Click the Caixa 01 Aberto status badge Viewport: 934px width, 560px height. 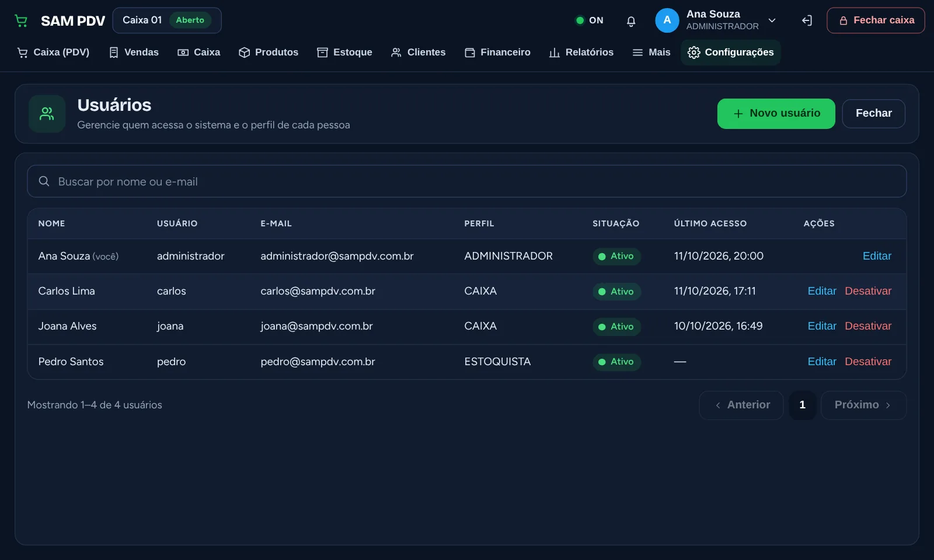point(167,20)
